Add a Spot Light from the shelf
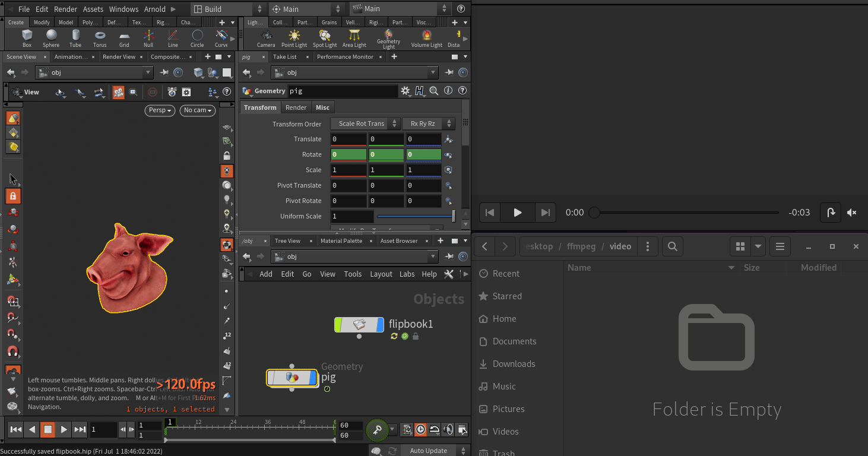868x456 pixels. (325, 38)
